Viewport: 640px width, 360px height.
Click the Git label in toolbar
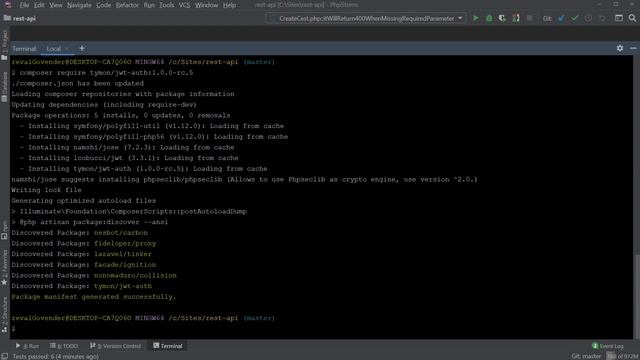pos(547,18)
